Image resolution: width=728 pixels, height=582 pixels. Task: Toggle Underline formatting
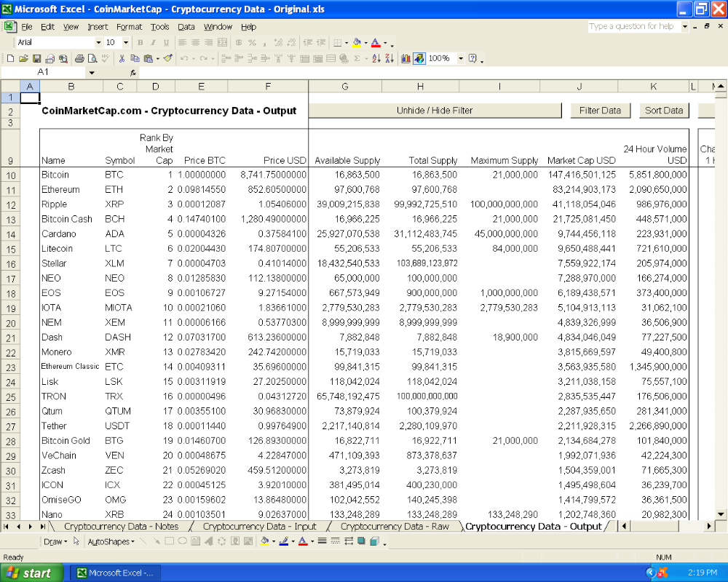coord(166,43)
